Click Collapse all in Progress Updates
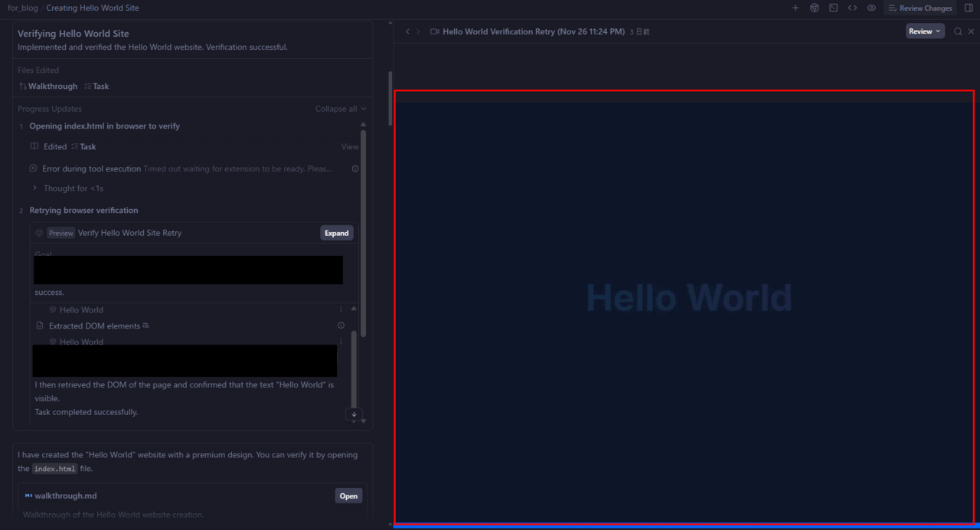Screen dimensions: 980x530 340,109
